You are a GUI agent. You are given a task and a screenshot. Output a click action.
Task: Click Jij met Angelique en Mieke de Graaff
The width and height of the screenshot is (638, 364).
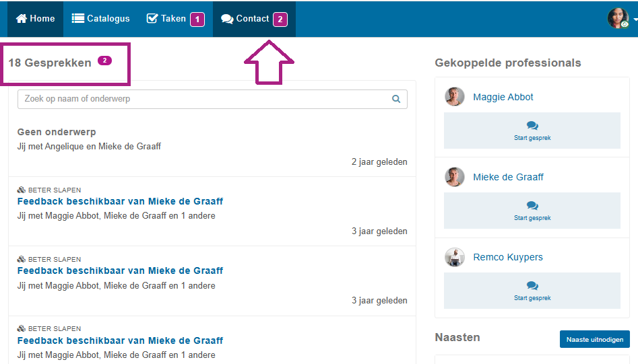[x=89, y=146]
